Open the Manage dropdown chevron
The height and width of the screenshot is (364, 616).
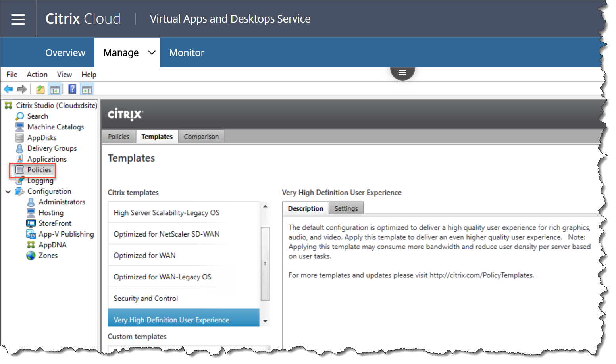click(x=152, y=52)
